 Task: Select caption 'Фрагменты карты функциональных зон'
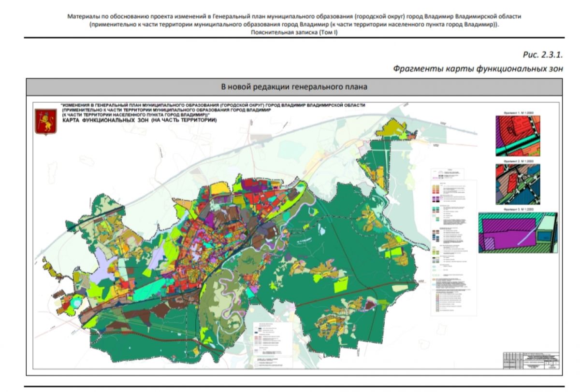tap(478, 69)
